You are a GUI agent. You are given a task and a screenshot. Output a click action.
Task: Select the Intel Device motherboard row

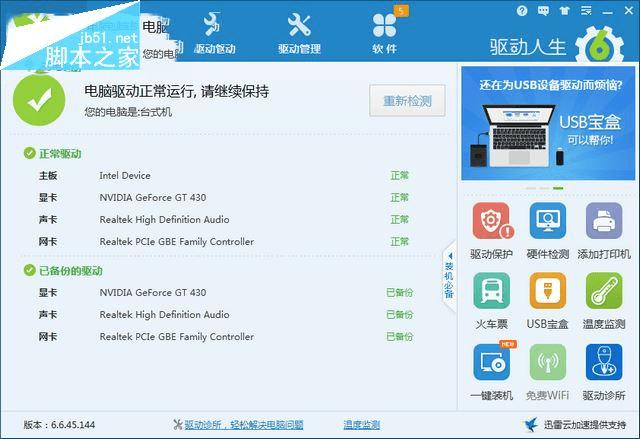tap(224, 176)
